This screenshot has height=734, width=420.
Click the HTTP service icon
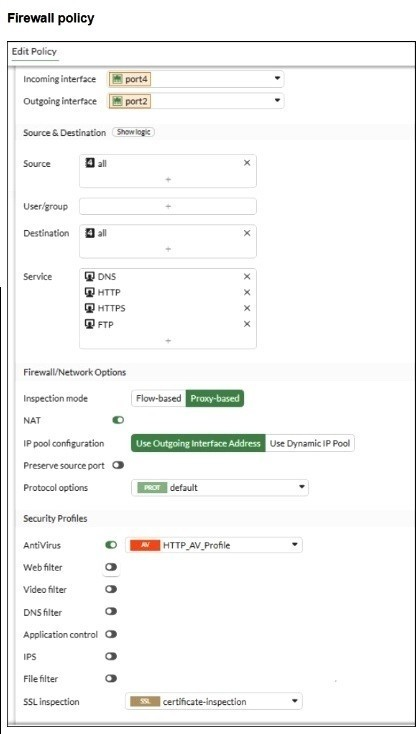click(89, 292)
